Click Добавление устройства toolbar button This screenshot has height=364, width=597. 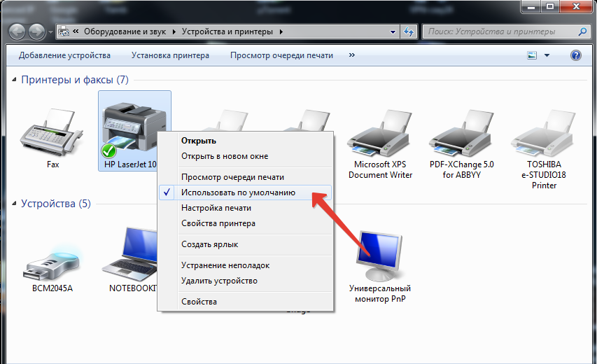[x=64, y=55]
